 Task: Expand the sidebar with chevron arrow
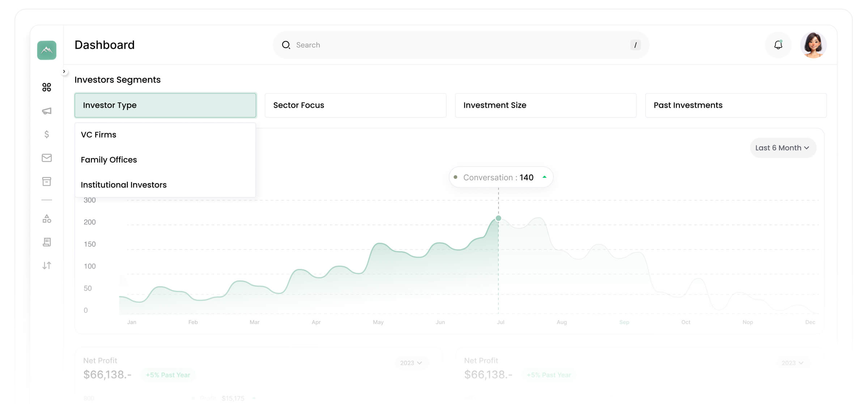[64, 71]
